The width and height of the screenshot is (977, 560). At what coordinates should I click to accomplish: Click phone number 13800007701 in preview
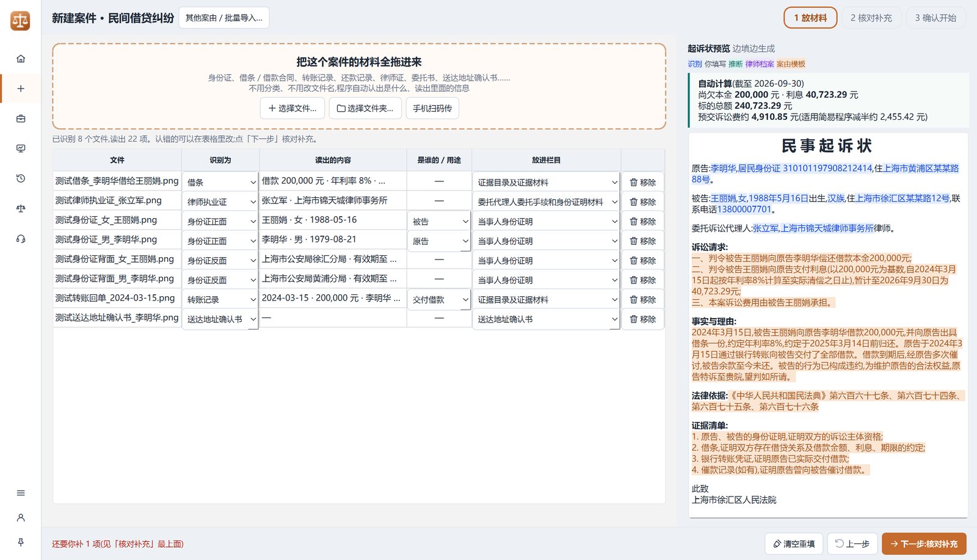click(744, 209)
